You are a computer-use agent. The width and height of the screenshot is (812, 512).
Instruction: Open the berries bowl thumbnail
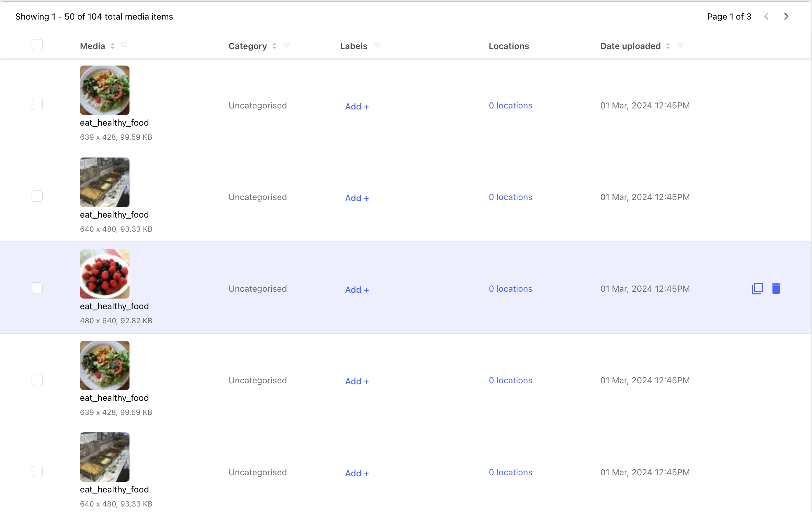tap(105, 274)
